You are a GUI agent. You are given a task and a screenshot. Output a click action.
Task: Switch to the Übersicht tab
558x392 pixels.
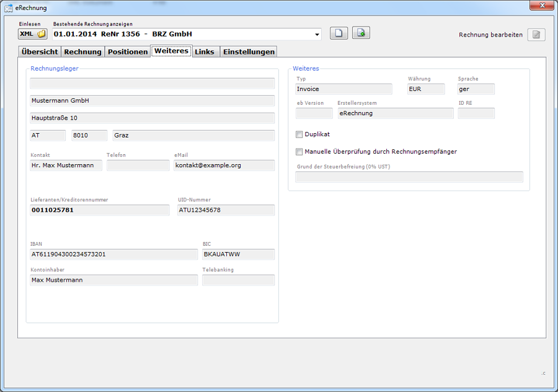point(40,52)
